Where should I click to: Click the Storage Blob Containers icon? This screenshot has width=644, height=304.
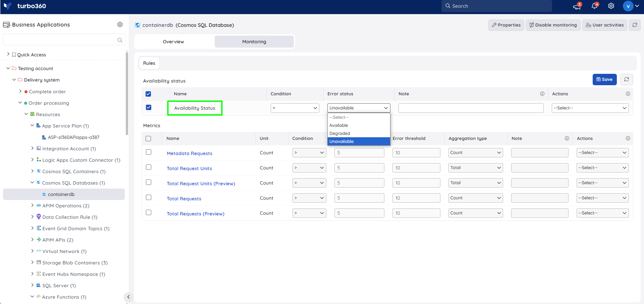(39, 262)
